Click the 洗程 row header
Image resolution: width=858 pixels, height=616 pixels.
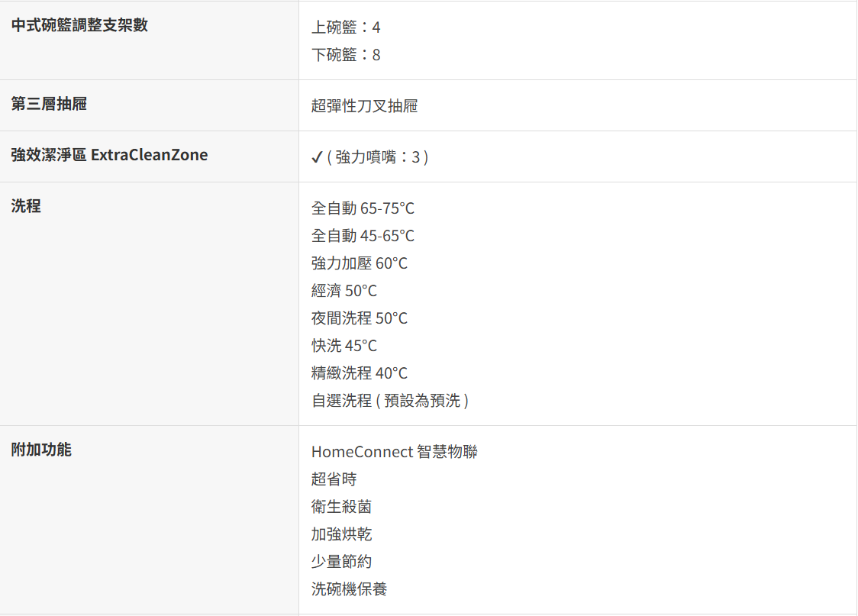point(26,206)
